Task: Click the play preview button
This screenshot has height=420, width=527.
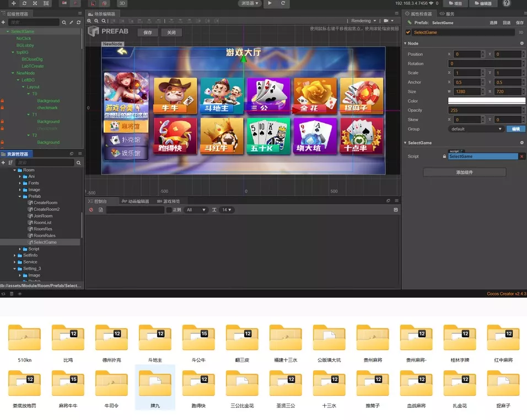Action: pyautogui.click(x=270, y=3)
